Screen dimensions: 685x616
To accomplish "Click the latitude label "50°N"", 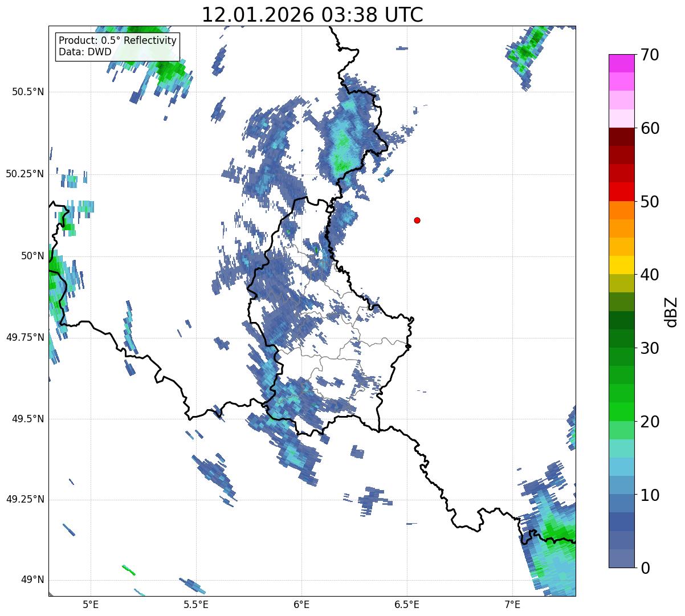I will coord(32,256).
